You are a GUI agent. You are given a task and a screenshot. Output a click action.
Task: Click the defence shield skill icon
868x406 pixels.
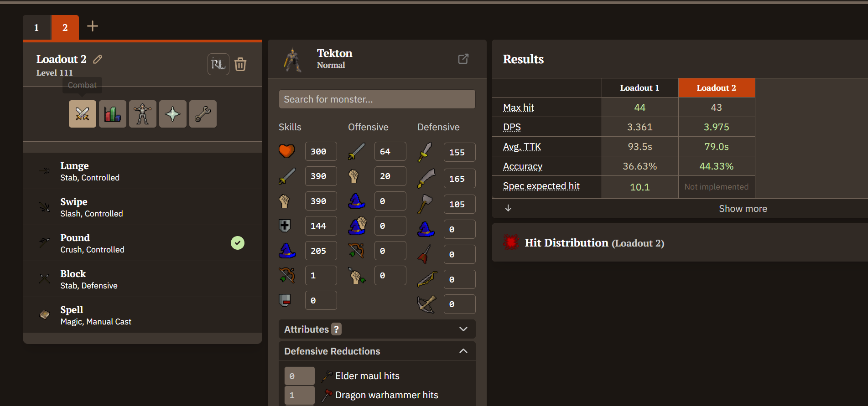285,225
